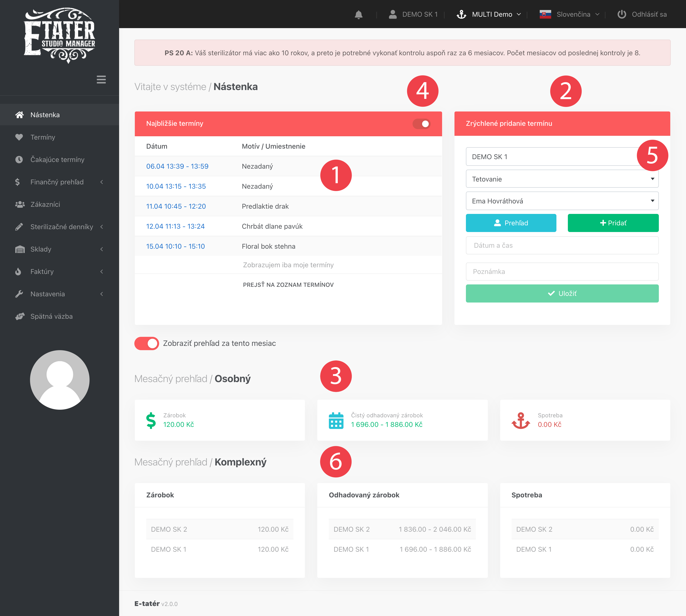
Task: Click the pencil icon for Sterilizačné denníky
Action: 19,227
